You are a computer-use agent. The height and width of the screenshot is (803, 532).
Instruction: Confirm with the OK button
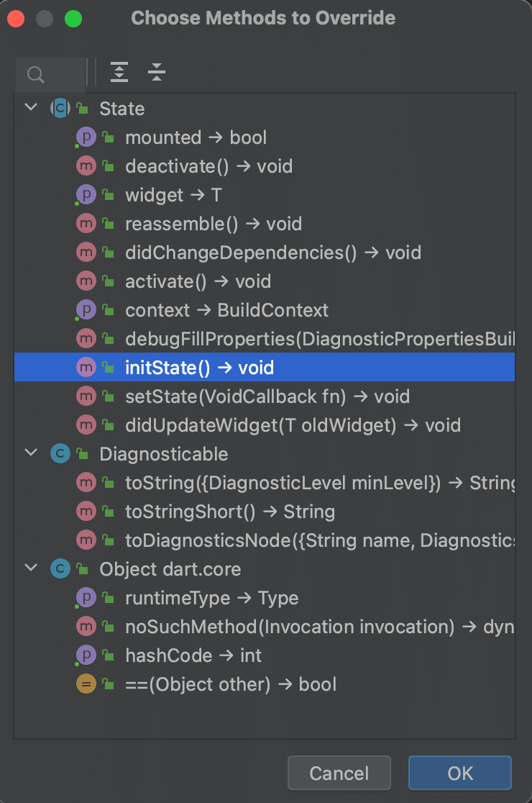(460, 773)
